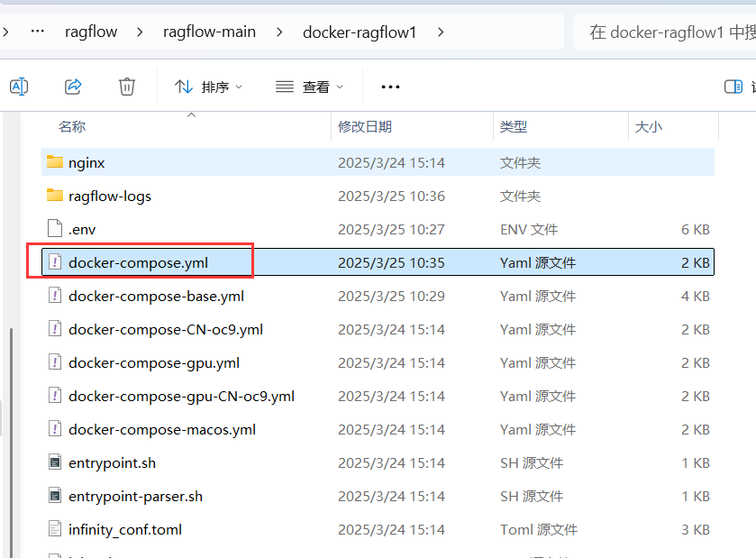This screenshot has width=756, height=558.
Task: Sort files by clicking the 名称 column header
Action: click(x=72, y=126)
